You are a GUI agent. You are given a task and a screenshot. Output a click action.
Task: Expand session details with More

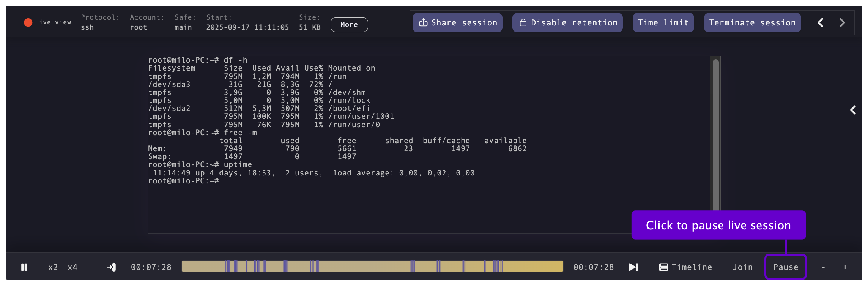pyautogui.click(x=349, y=25)
